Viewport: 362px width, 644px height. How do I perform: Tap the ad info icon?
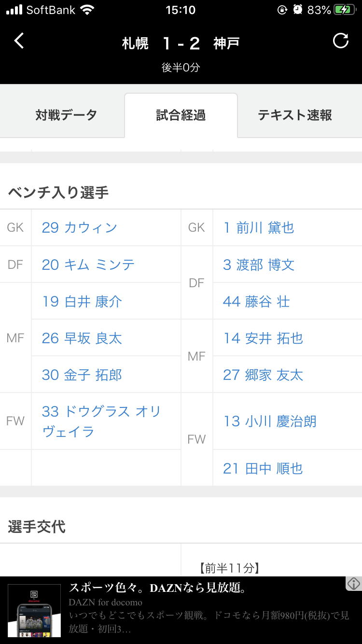(354, 584)
